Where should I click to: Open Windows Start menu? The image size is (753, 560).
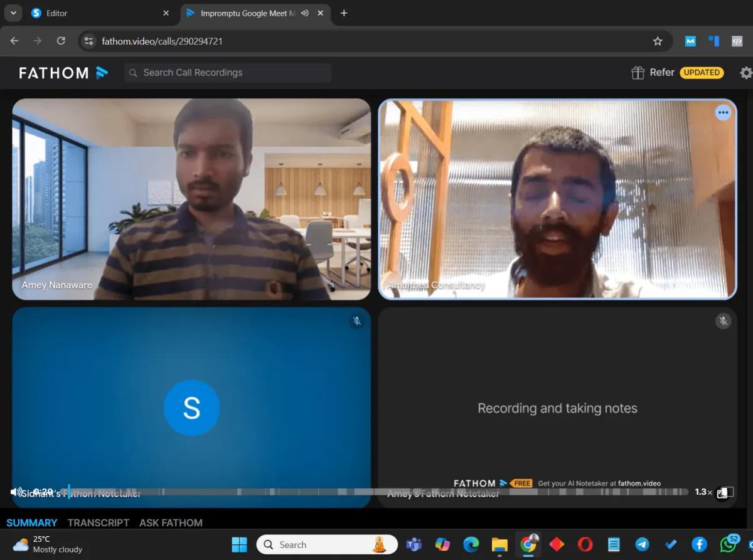(239, 544)
